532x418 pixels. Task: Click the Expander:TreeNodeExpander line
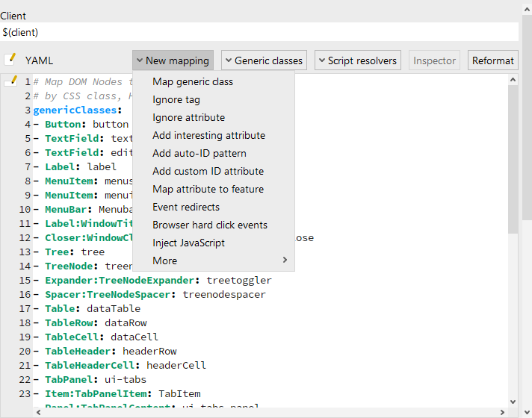click(x=152, y=281)
